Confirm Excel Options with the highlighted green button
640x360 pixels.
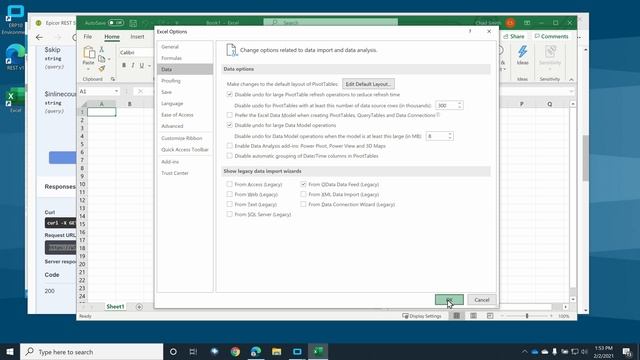coord(449,300)
